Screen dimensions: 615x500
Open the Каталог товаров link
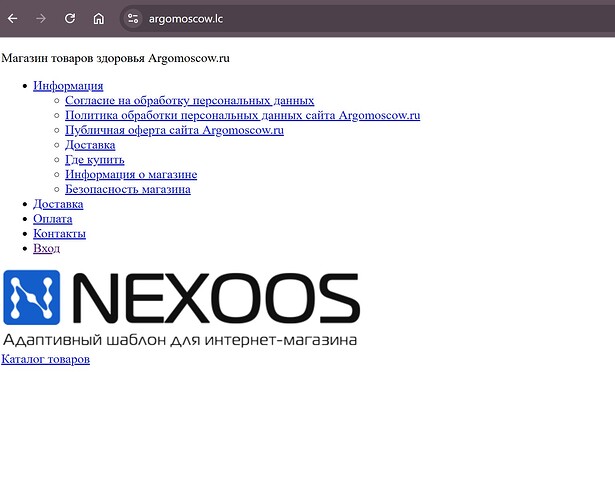coord(45,359)
